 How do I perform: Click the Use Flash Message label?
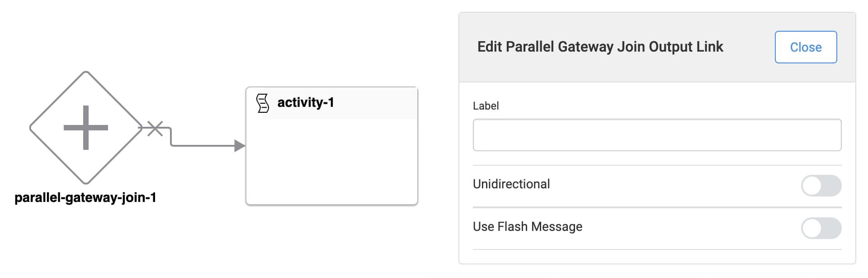(528, 226)
